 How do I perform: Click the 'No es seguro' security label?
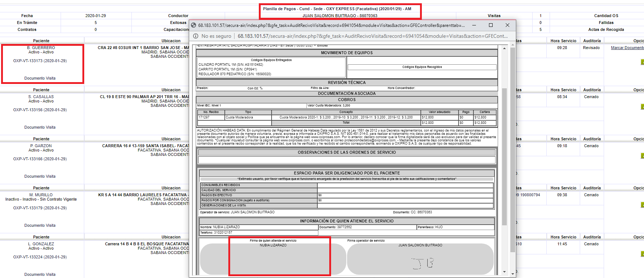point(216,36)
